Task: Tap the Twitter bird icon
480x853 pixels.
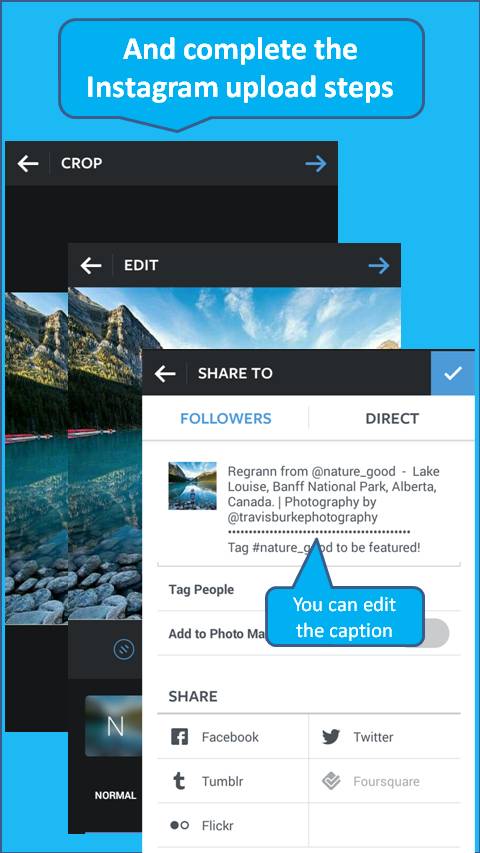Action: [x=331, y=737]
